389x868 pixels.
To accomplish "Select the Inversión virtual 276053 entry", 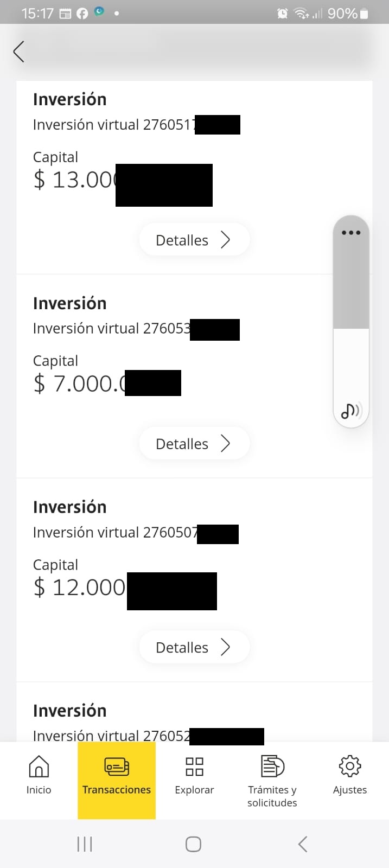I will (112, 329).
